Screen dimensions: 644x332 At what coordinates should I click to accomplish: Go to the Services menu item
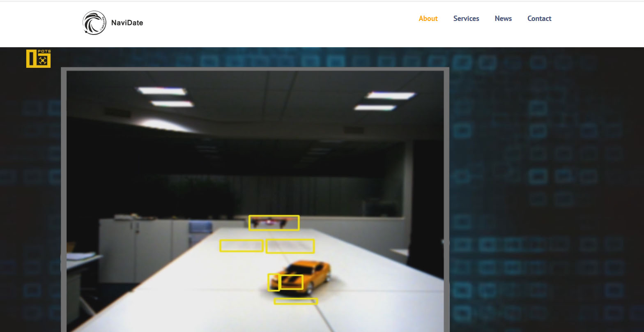coord(466,18)
